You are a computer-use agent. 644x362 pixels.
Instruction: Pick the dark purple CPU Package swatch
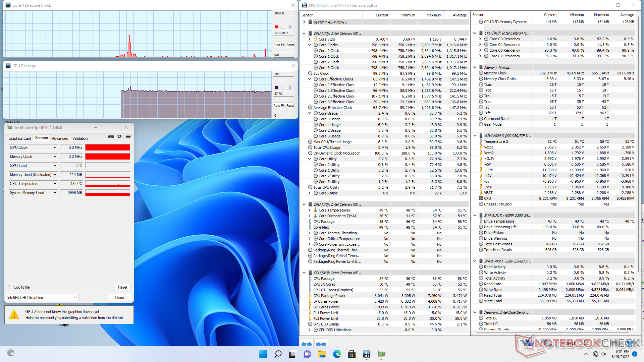point(276,87)
